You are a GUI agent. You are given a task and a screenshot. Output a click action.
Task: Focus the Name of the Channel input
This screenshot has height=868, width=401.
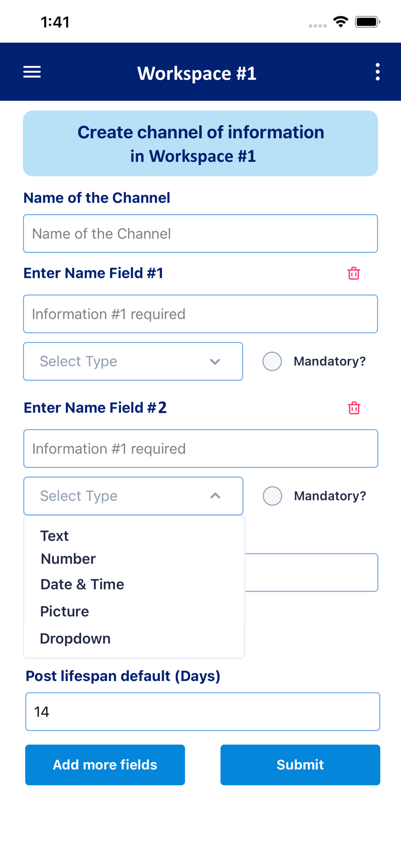(x=200, y=233)
